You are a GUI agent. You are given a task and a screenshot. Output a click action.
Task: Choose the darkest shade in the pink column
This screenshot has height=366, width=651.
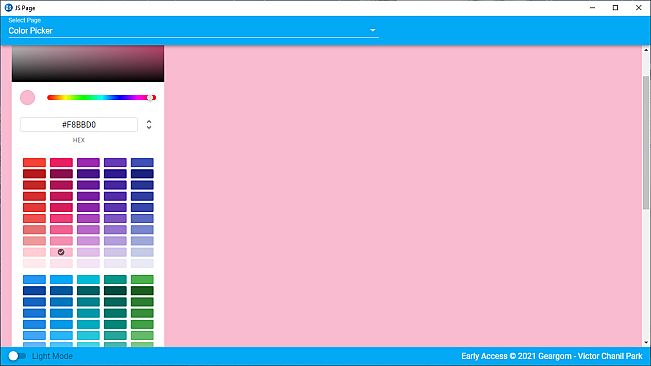(61, 173)
